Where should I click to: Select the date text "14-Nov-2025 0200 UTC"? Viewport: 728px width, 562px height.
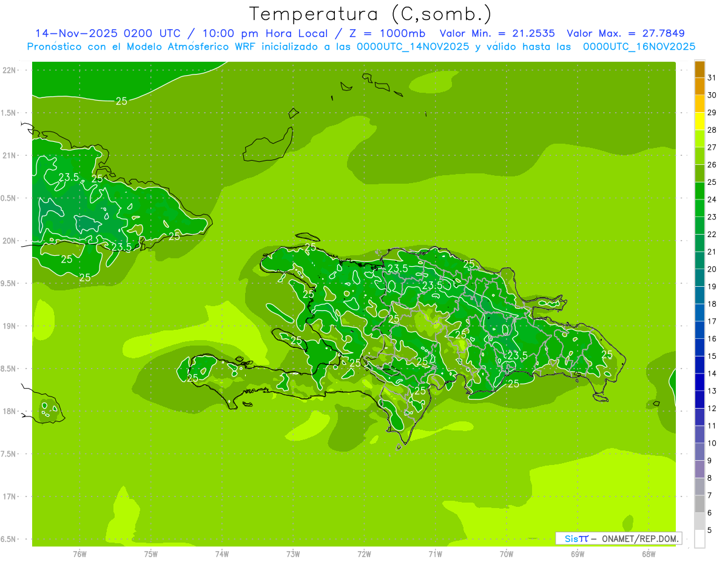[x=107, y=33]
